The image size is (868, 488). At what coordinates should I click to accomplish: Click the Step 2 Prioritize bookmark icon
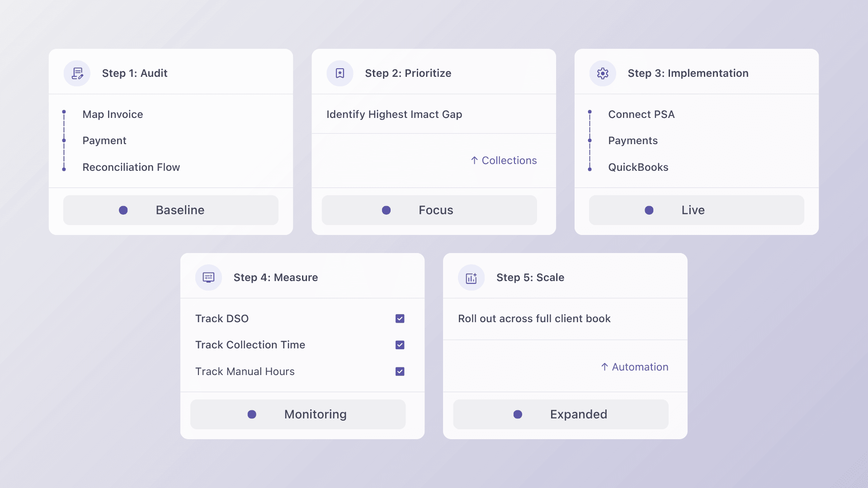pyautogui.click(x=340, y=73)
